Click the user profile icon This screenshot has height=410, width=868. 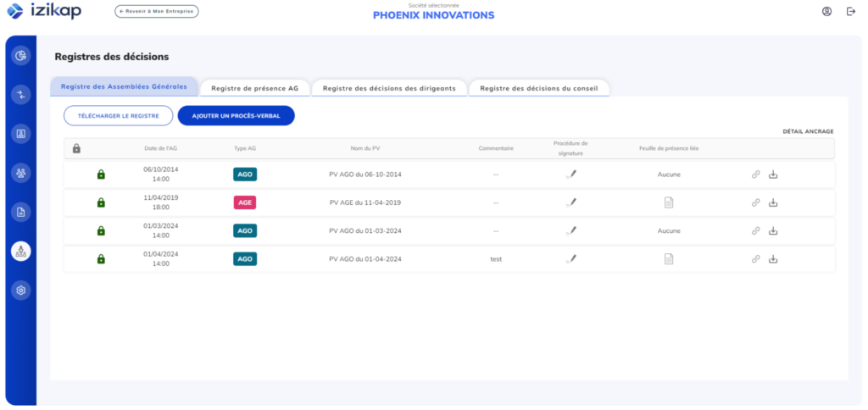(826, 11)
